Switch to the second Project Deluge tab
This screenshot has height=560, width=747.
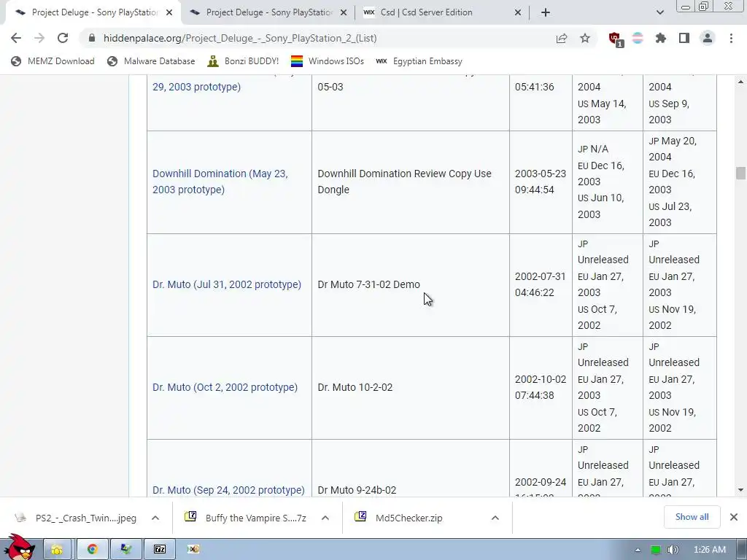click(x=268, y=13)
